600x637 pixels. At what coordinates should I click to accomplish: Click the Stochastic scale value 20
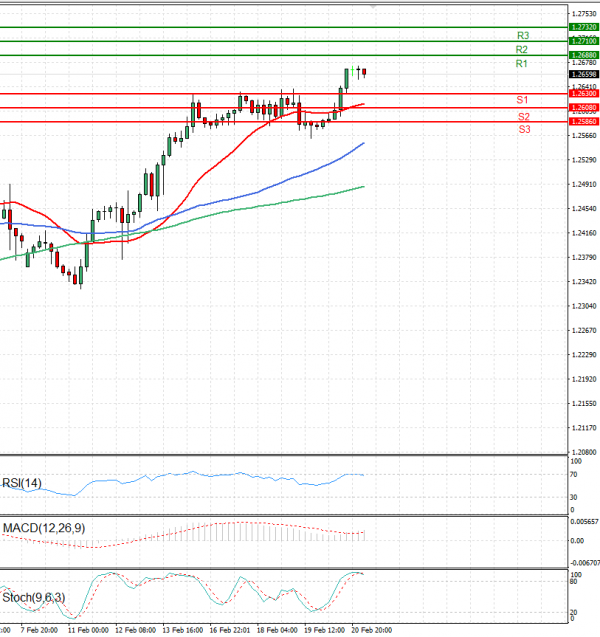(x=574, y=613)
